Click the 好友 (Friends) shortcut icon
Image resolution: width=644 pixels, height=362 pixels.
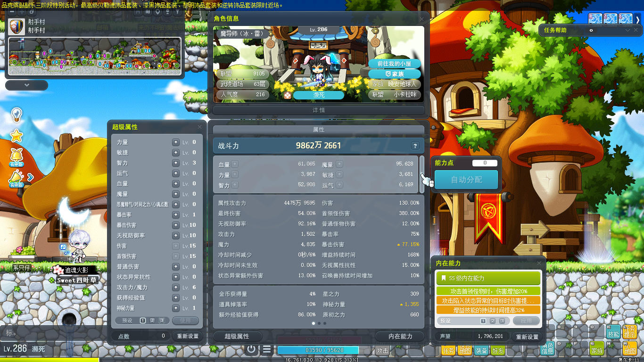[x=497, y=350]
